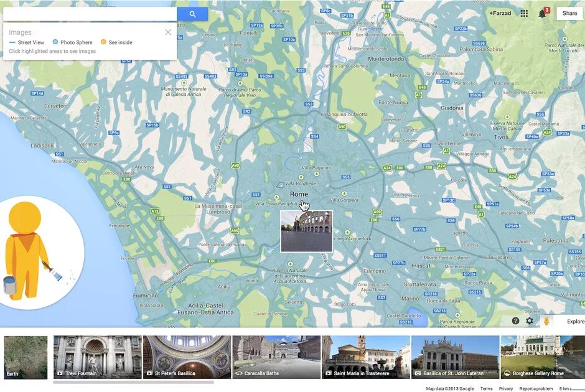585x392 pixels.
Task: Open the St Peter's Basilica thumbnail
Action: point(187,357)
